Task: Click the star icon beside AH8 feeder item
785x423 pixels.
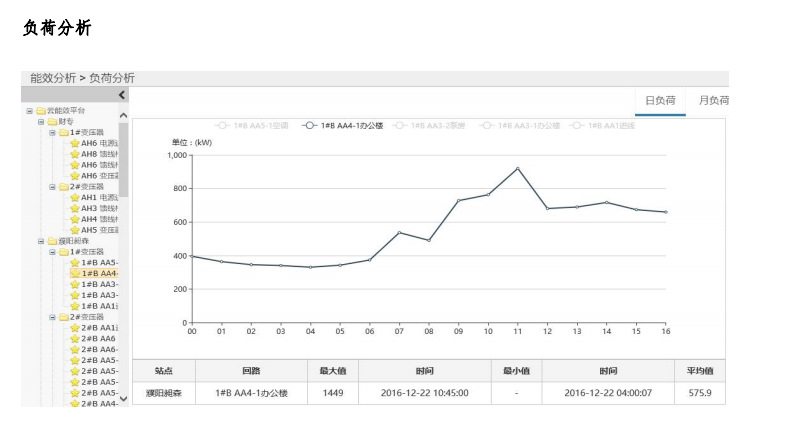Action: tap(74, 154)
